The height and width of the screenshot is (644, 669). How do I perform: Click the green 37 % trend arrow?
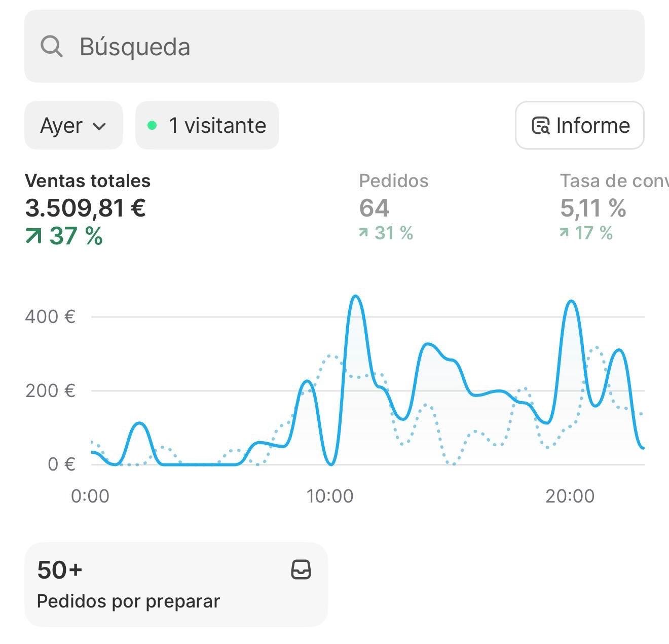pos(33,236)
